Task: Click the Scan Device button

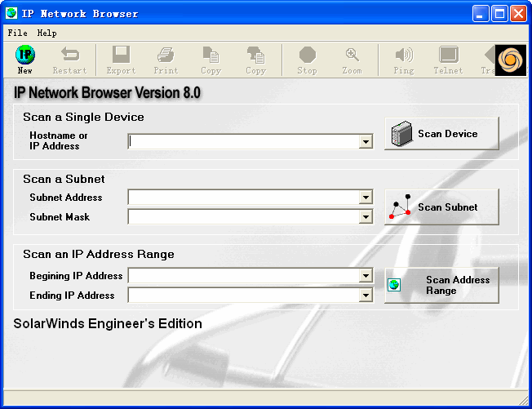Action: [441, 134]
